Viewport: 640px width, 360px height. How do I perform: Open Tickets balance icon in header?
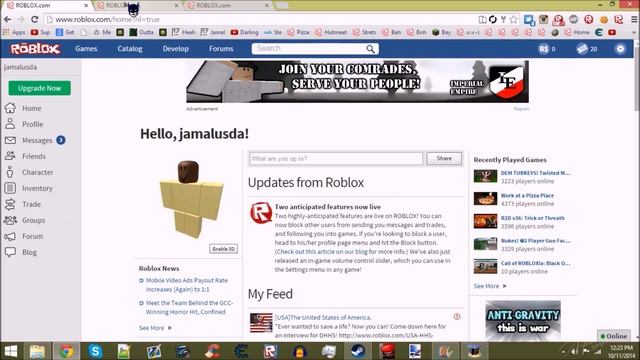click(x=582, y=49)
